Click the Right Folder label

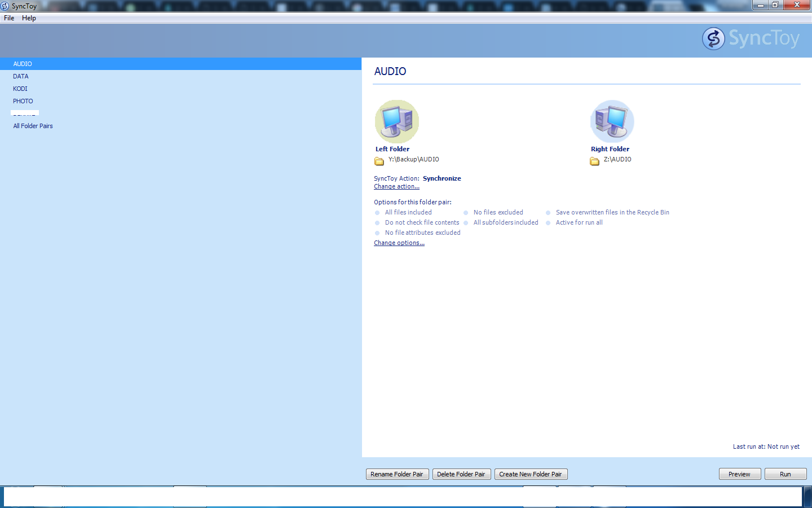point(610,149)
